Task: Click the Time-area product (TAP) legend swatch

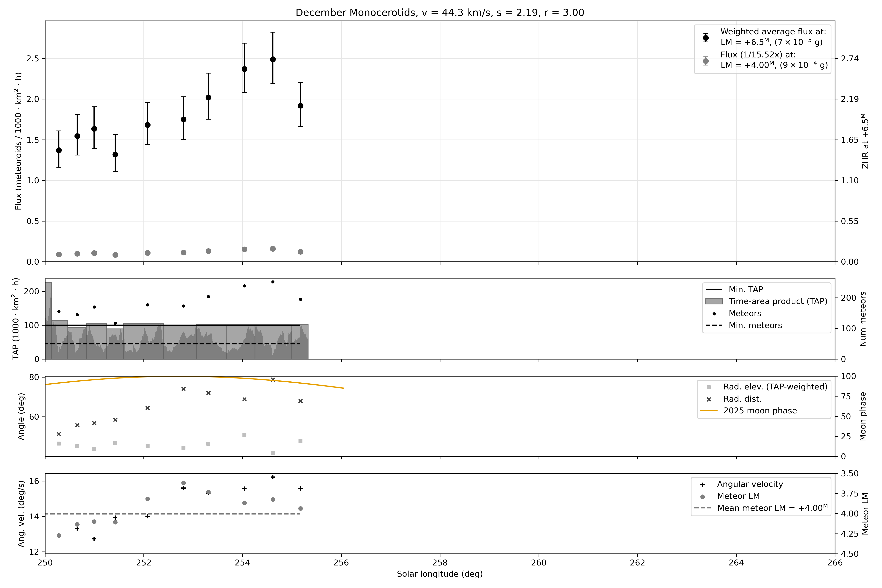Action: click(714, 301)
